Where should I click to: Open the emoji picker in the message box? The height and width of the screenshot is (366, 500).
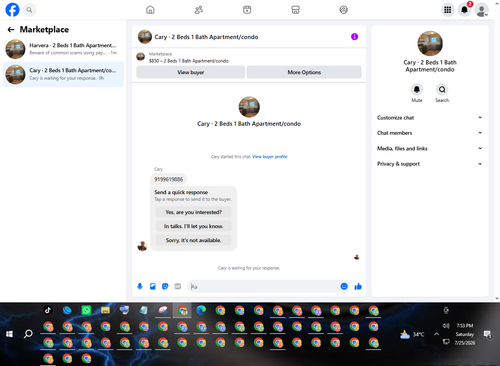click(x=344, y=286)
